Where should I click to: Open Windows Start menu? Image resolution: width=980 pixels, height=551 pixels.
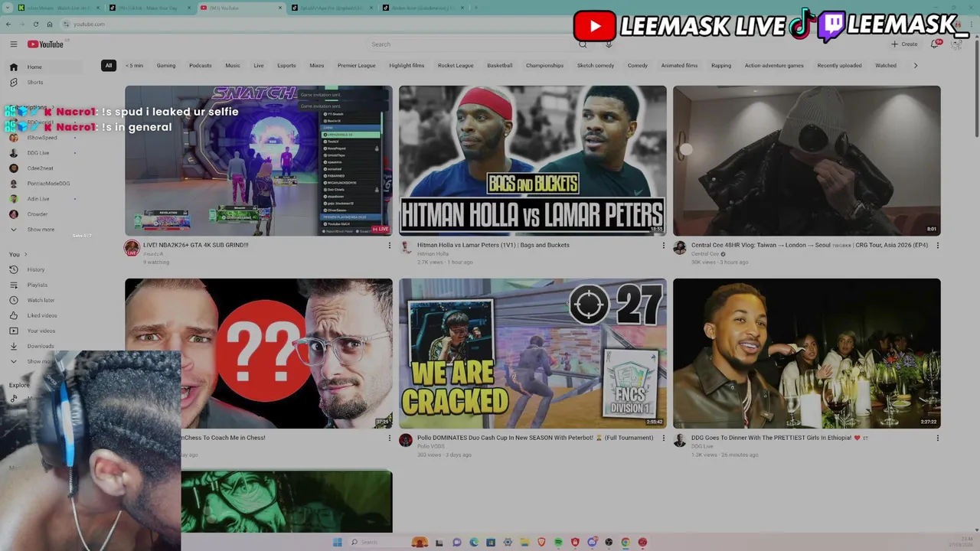click(x=338, y=543)
